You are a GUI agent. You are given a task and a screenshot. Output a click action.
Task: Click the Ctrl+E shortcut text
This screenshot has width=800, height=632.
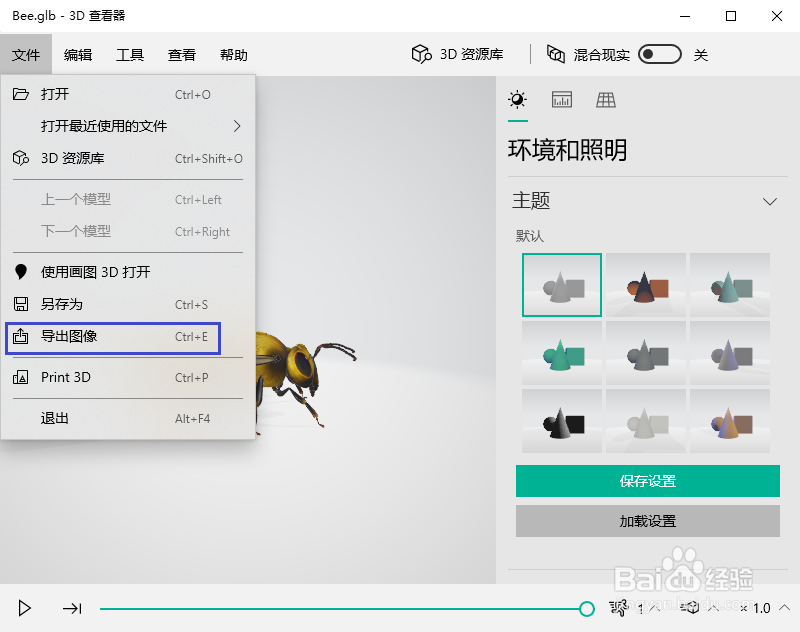pos(191,337)
